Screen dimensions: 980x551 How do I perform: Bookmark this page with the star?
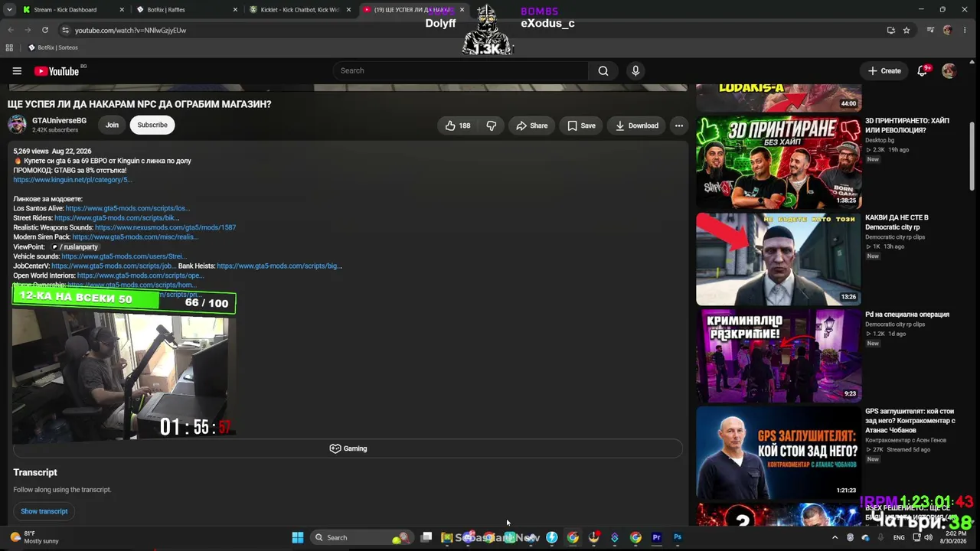tap(906, 30)
